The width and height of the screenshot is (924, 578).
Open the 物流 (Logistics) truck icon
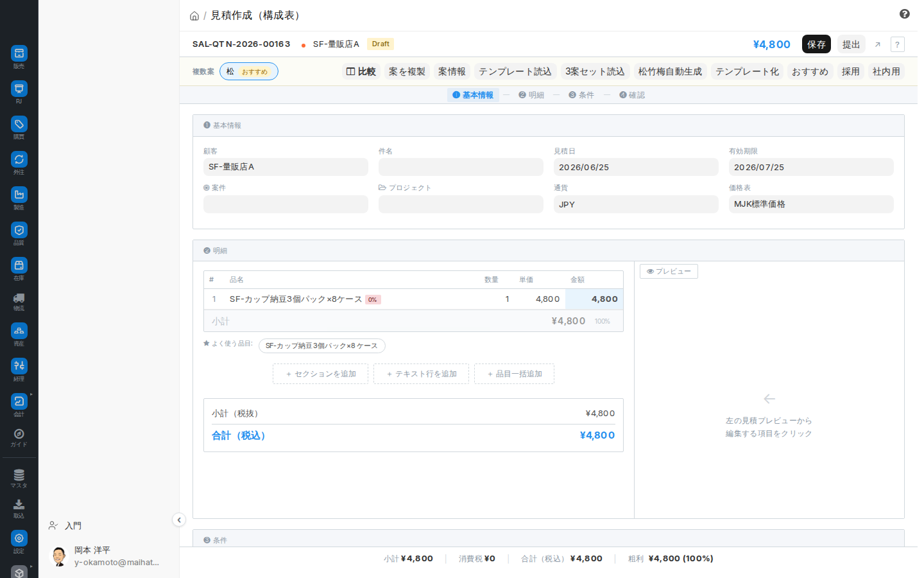pos(19,298)
